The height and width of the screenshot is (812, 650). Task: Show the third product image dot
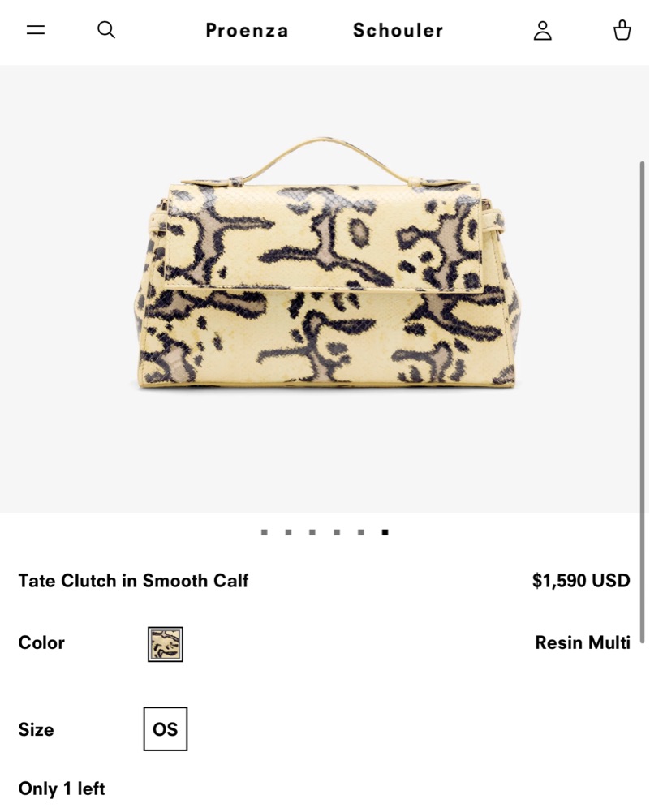[x=312, y=532]
